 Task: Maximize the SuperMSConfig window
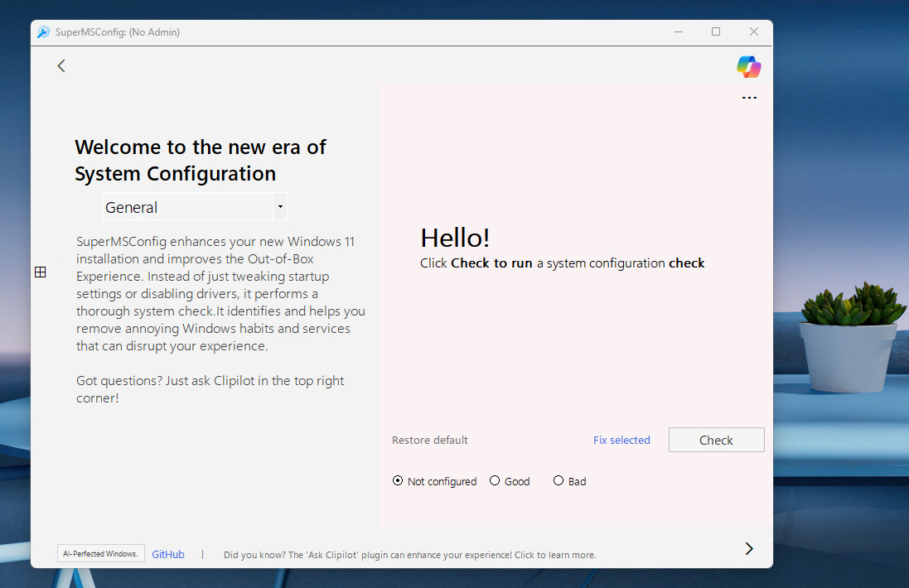tap(716, 31)
